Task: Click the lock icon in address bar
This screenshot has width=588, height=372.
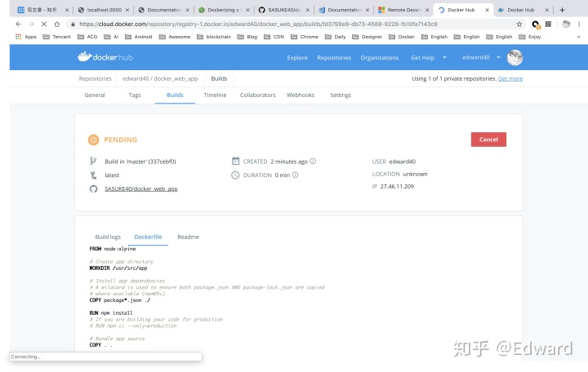Action: (x=73, y=24)
